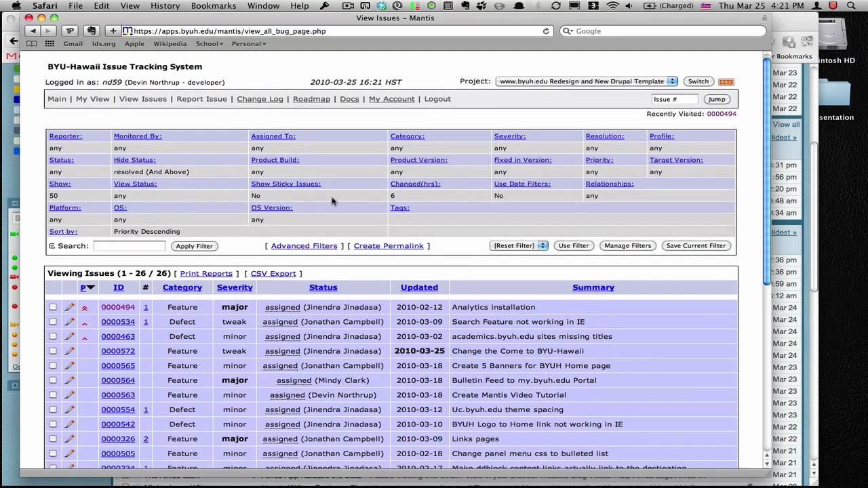Edit issue 0000542 via pencil icon

(x=69, y=424)
